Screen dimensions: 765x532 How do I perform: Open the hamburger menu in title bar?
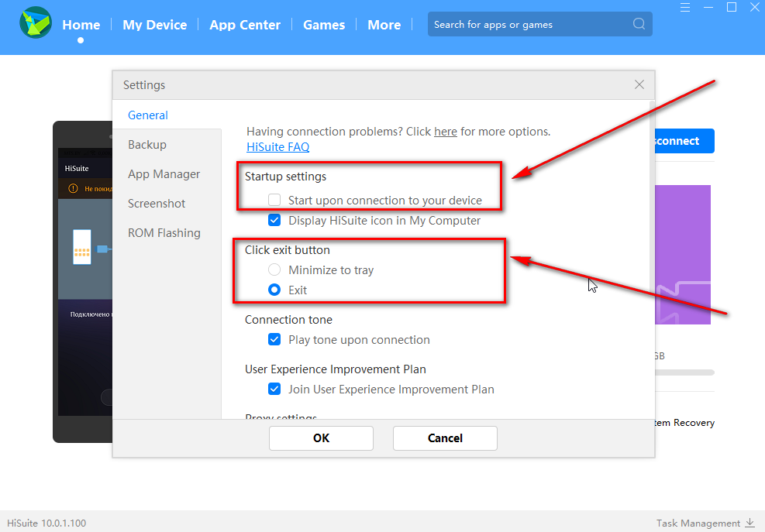click(684, 8)
